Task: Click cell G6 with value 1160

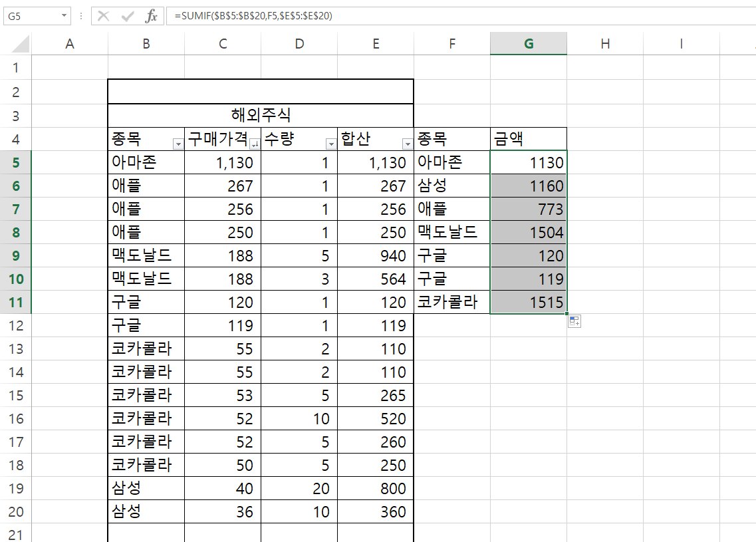Action: [x=529, y=186]
